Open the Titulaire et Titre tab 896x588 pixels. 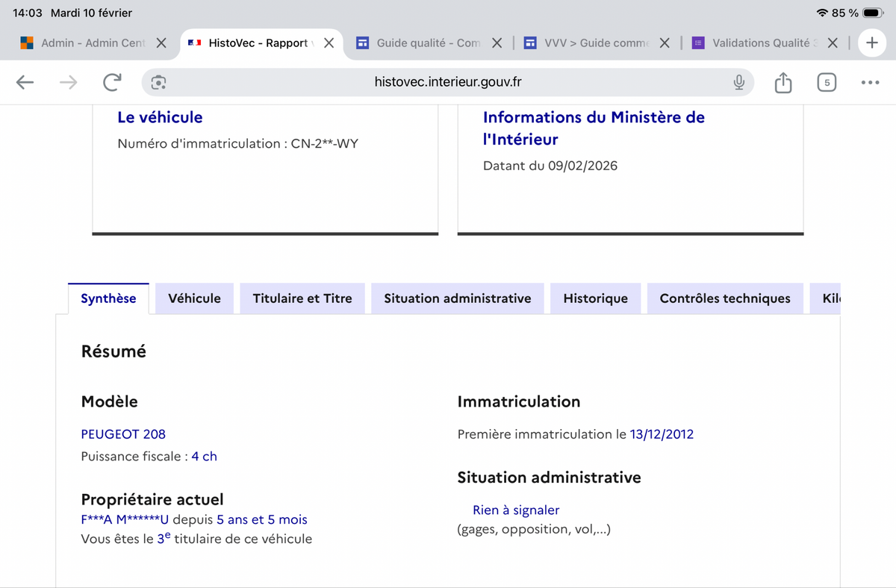pos(302,298)
